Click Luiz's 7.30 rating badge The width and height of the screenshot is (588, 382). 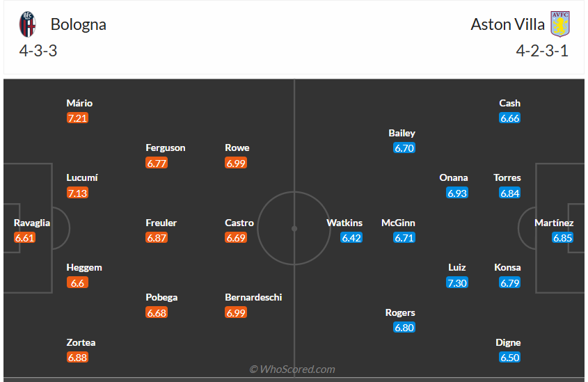(457, 282)
